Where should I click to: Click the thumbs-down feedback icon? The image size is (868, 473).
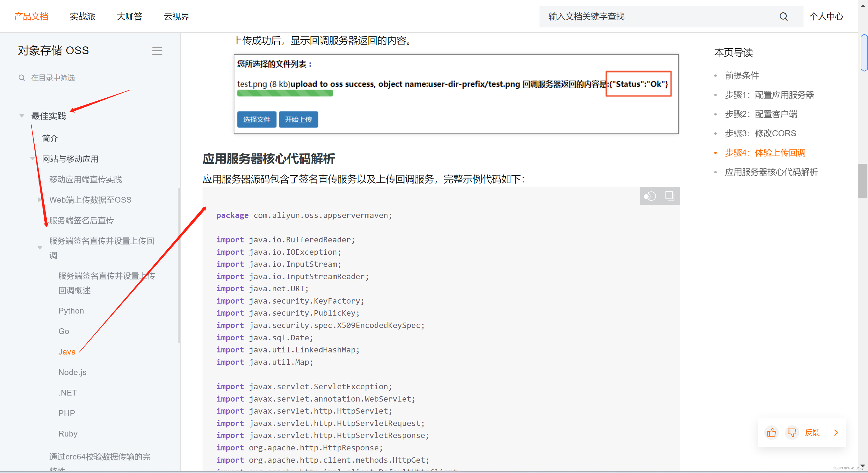click(791, 433)
